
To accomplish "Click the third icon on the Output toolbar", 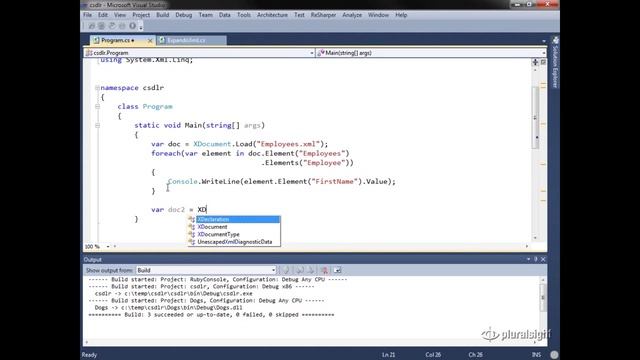I will click(311, 270).
